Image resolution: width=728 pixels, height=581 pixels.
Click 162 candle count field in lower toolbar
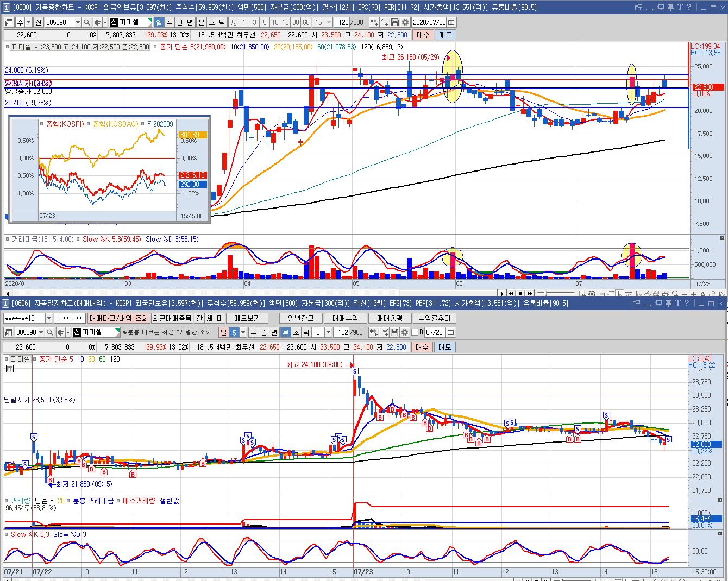click(342, 332)
